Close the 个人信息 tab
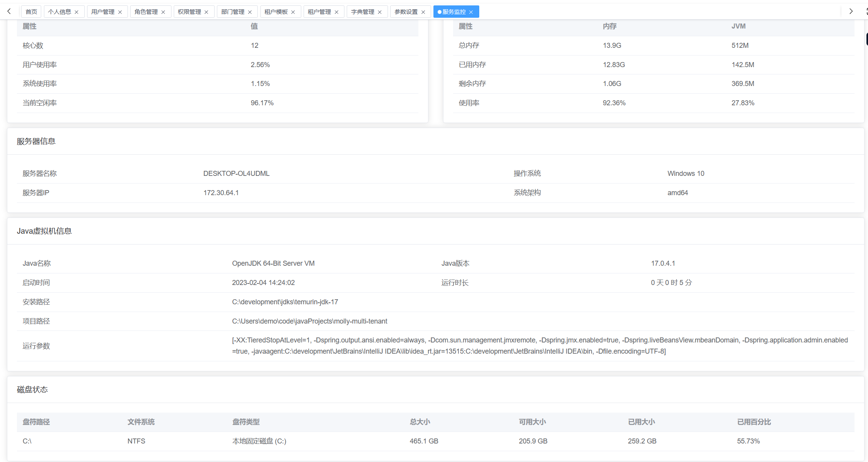Screen dimensions: 868x462 77,12
